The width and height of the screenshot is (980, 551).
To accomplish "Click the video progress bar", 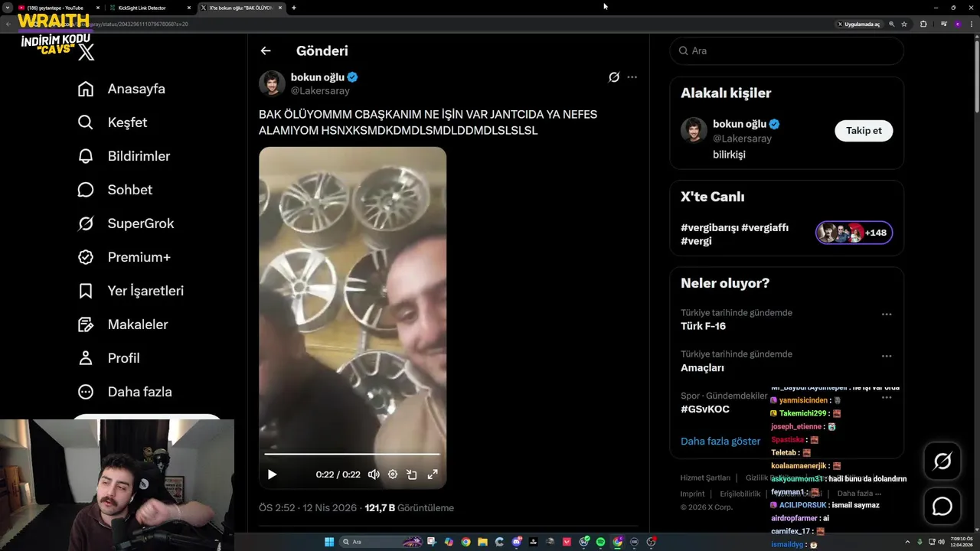I will (x=352, y=454).
